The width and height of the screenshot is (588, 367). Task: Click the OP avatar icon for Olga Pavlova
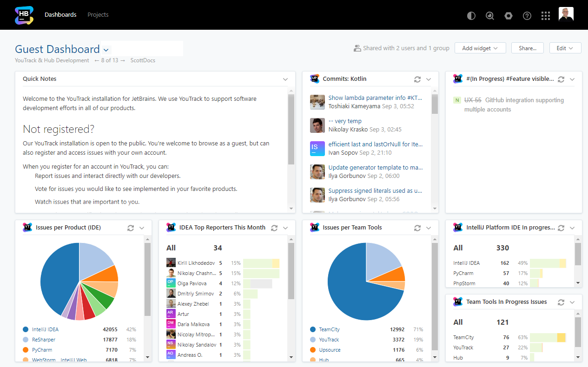[x=171, y=283]
